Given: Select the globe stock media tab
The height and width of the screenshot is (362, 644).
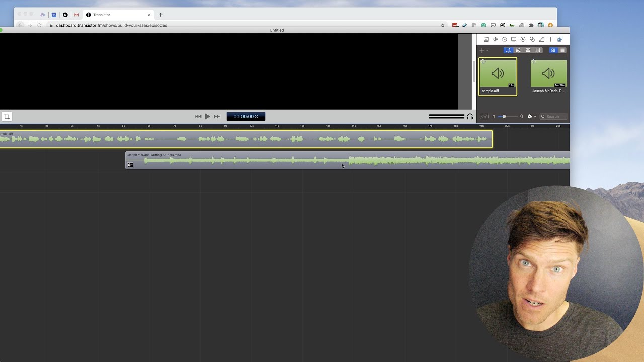Looking at the screenshot, I should click(528, 50).
